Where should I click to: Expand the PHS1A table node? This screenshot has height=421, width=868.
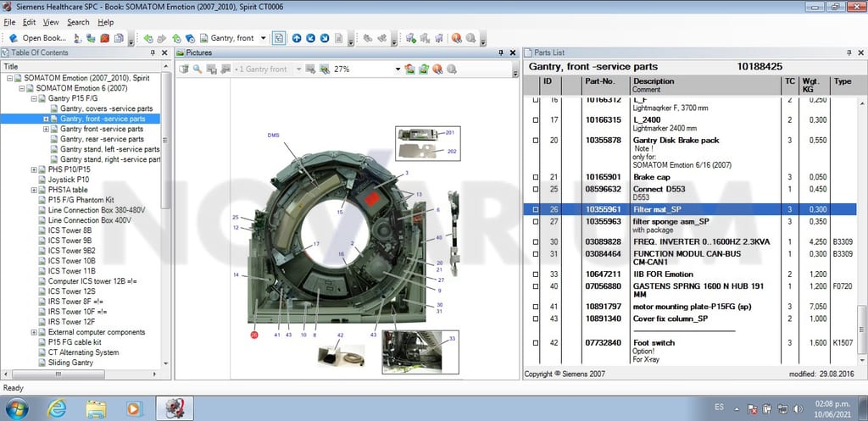coord(34,190)
